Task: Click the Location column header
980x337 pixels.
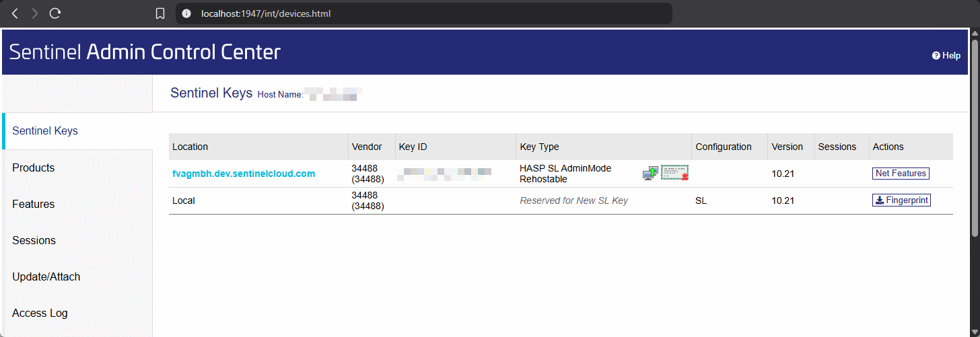Action: pyautogui.click(x=190, y=147)
